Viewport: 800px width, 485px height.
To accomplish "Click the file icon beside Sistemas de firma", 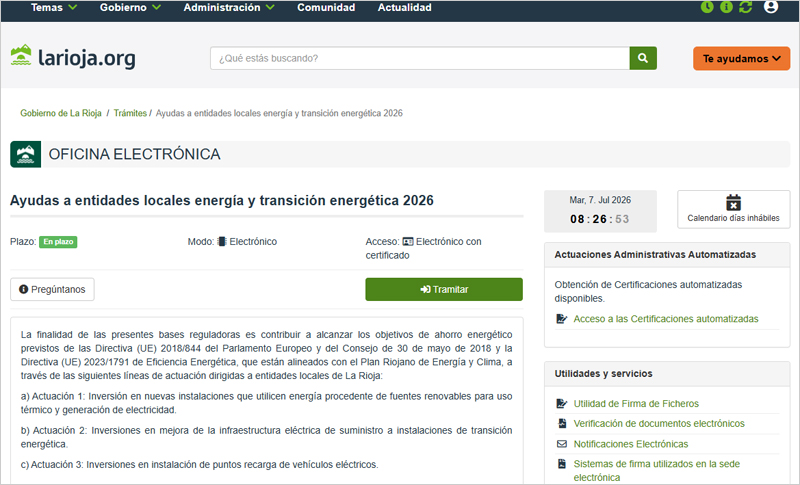I will [x=562, y=464].
